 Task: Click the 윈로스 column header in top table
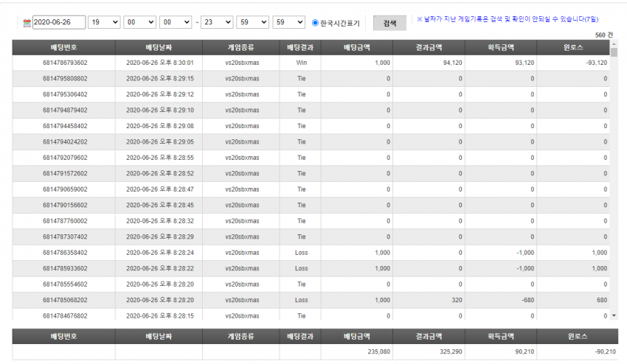tap(573, 47)
